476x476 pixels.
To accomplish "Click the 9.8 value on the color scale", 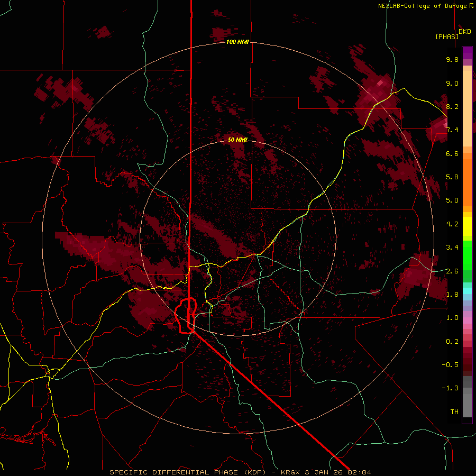I will (x=452, y=59).
